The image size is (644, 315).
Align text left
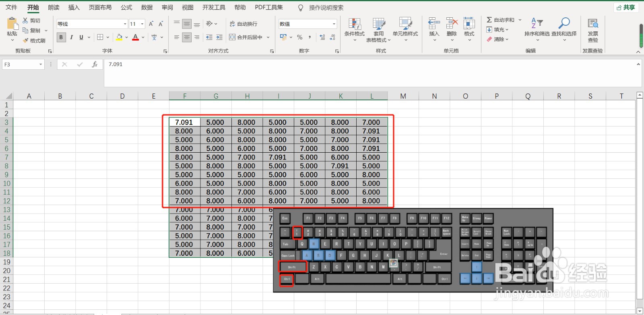(177, 37)
